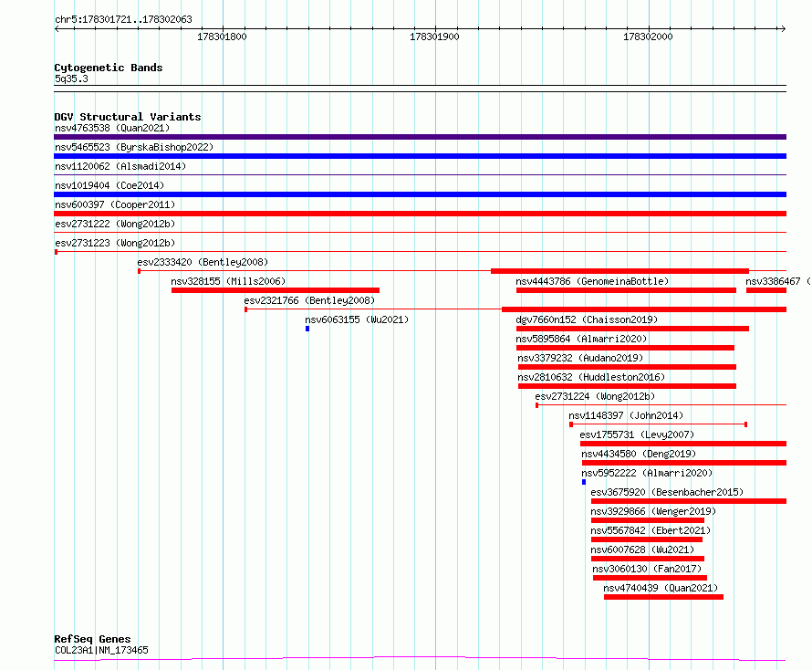This screenshot has height=670, width=812.
Task: Click the red bar under nsv3929866
Action: 648,520
